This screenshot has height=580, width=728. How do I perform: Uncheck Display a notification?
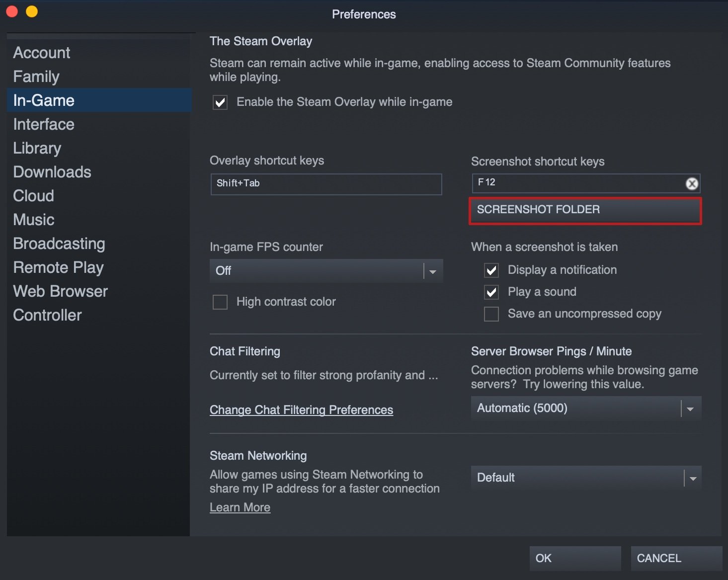tap(491, 270)
